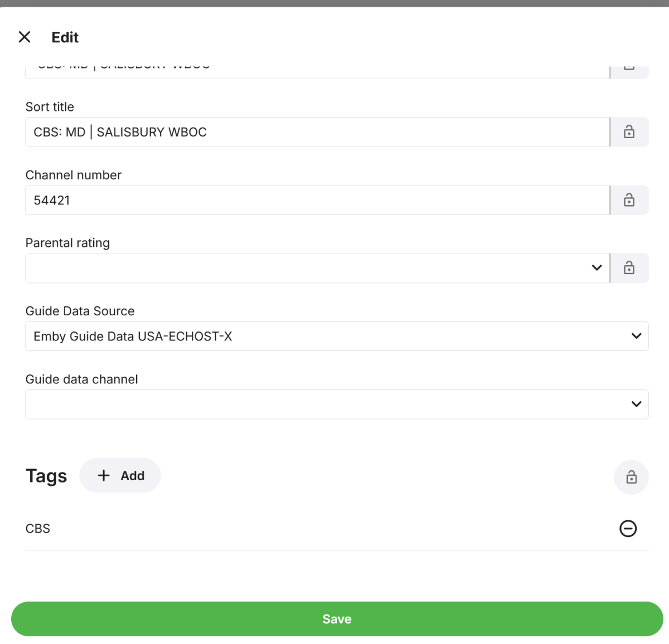Open the Guide data channel dropdown
Screen dimensions: 669x644
pos(336,404)
